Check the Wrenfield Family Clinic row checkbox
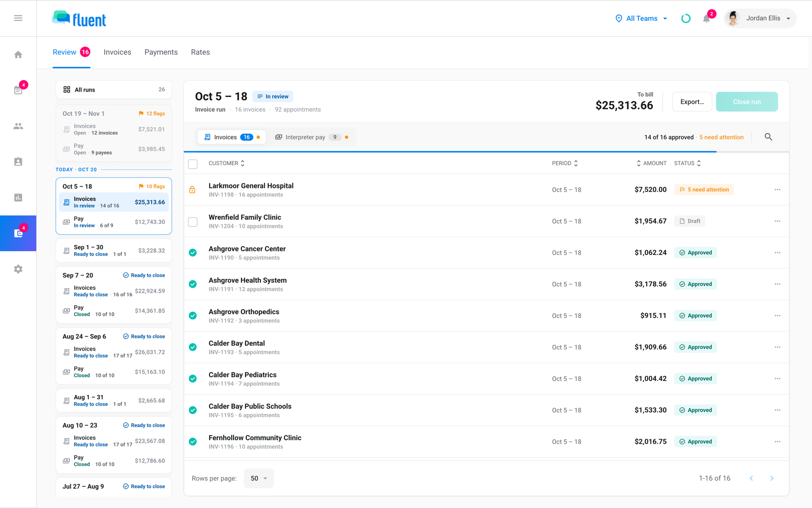812x508 pixels. pyautogui.click(x=193, y=222)
